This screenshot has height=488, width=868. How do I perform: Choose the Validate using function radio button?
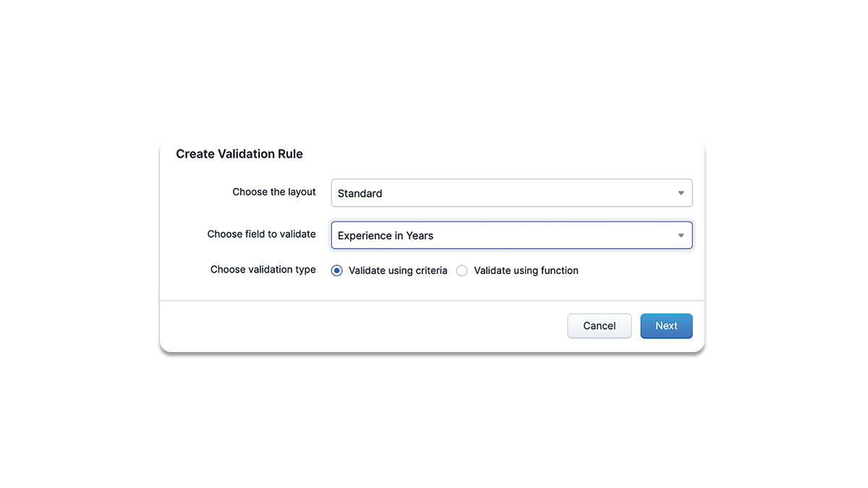coord(462,270)
